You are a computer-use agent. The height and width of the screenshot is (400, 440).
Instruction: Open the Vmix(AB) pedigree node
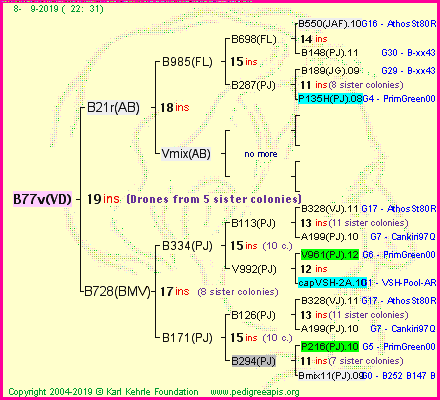186,154
